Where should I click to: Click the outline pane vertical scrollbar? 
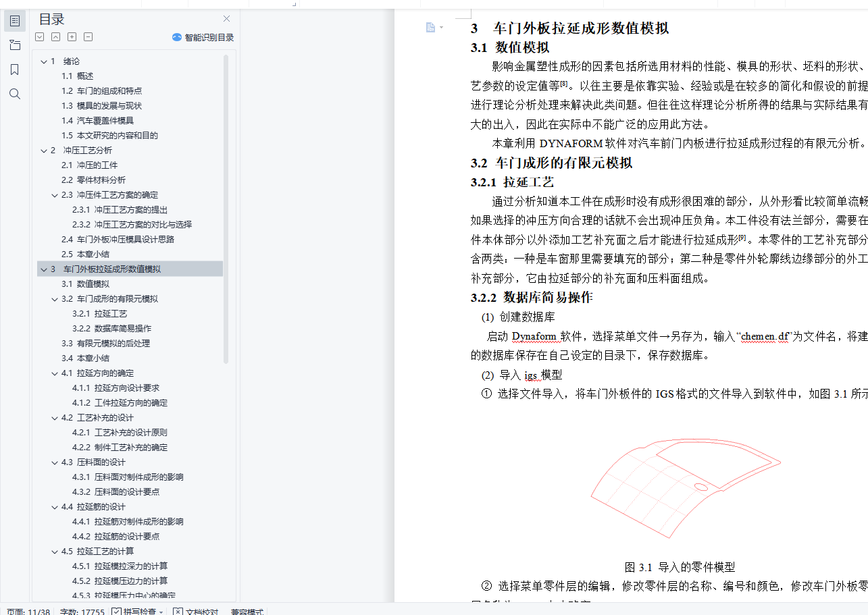(226, 209)
